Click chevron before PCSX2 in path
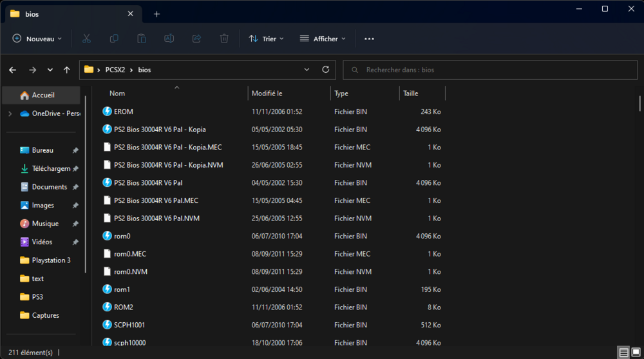This screenshot has height=359, width=644. point(99,70)
